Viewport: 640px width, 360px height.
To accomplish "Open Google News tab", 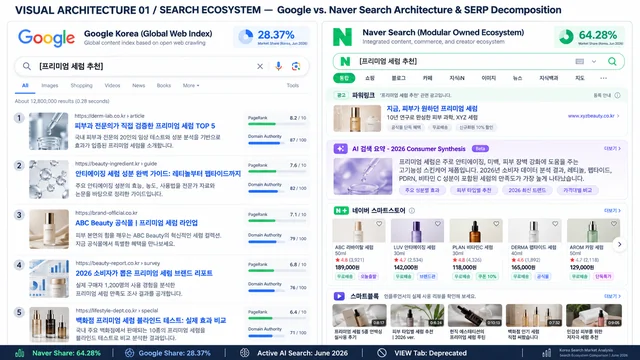I will pyautogui.click(x=138, y=86).
